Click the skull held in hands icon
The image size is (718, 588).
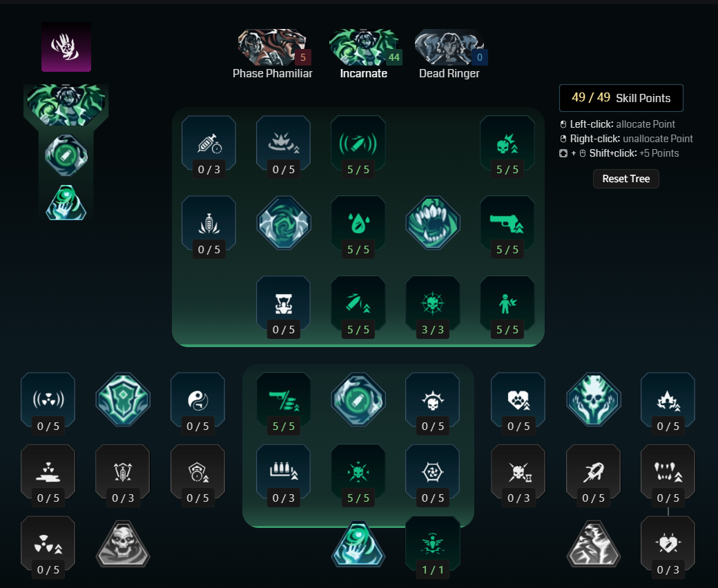[594, 400]
